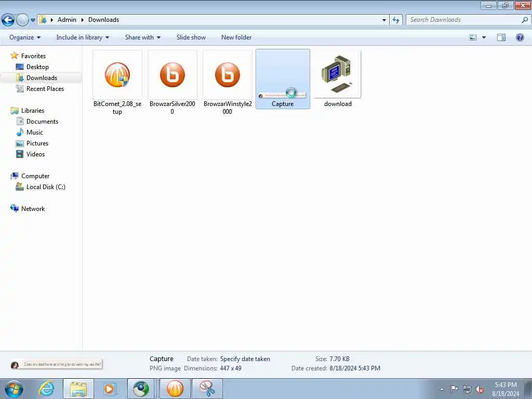The height and width of the screenshot is (399, 532).
Task: Open the Share with menu
Action: point(142,37)
